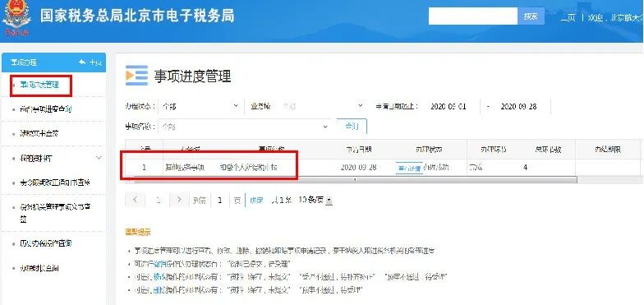The width and height of the screenshot is (644, 305).
Task: Open the 事项名称 dropdown
Action: point(245,127)
